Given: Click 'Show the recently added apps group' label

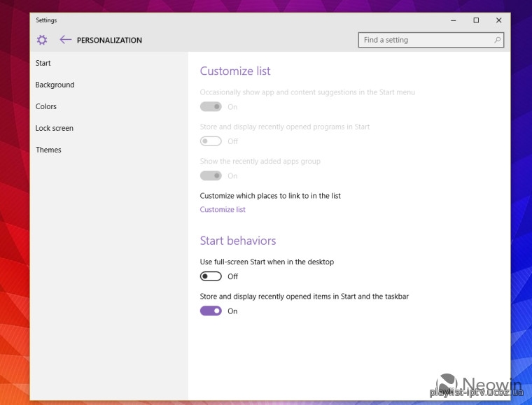Looking at the screenshot, I should click(260, 161).
